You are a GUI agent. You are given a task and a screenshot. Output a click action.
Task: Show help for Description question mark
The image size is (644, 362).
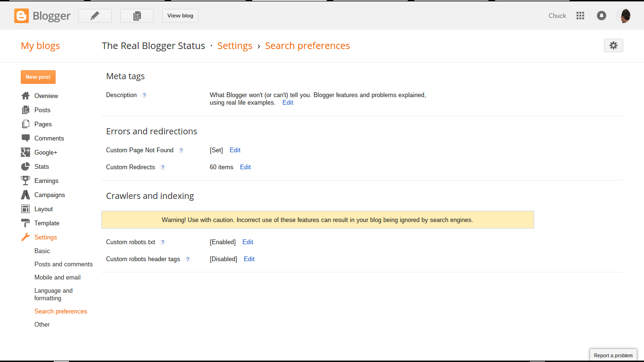pyautogui.click(x=144, y=95)
